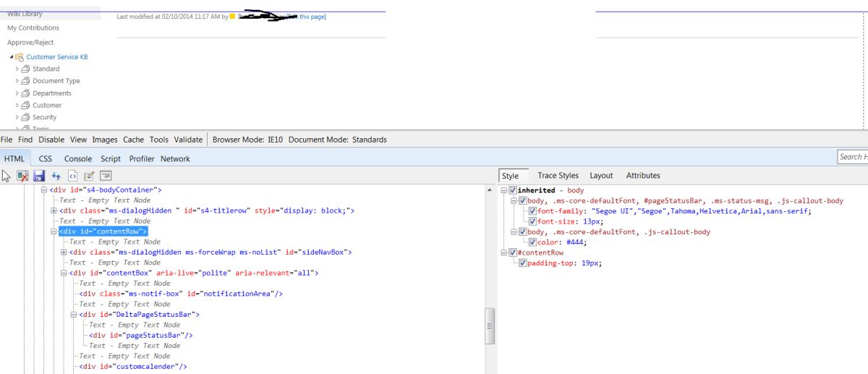Click the icon beside Departments term
868x374 pixels.
[x=25, y=93]
